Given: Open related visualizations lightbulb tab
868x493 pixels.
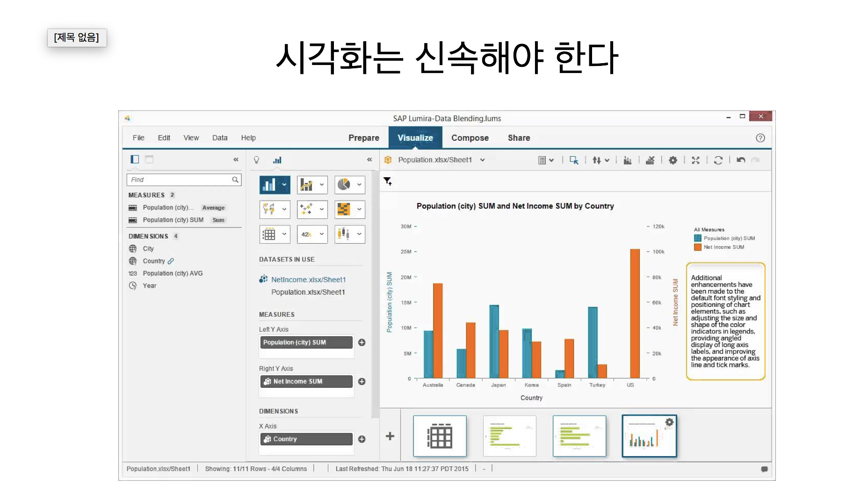Looking at the screenshot, I should [x=256, y=160].
